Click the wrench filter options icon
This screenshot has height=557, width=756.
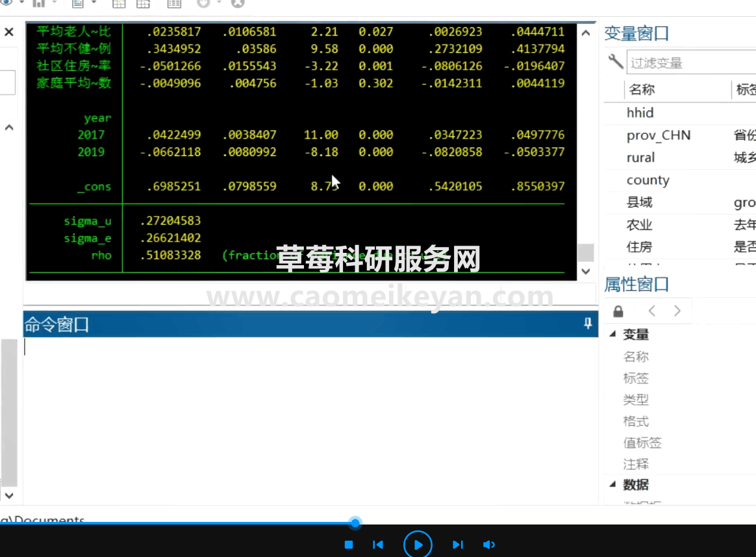[615, 62]
